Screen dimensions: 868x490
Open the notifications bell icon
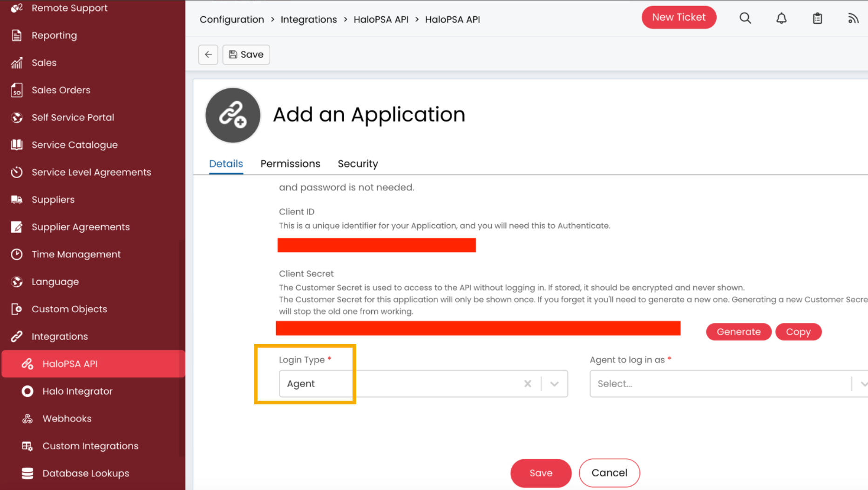pos(781,18)
